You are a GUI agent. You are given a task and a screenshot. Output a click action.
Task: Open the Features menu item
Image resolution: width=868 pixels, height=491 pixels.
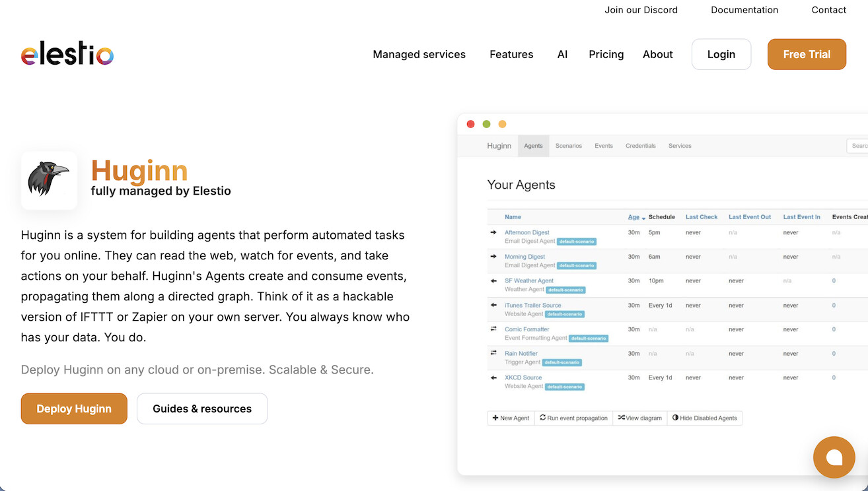click(511, 54)
